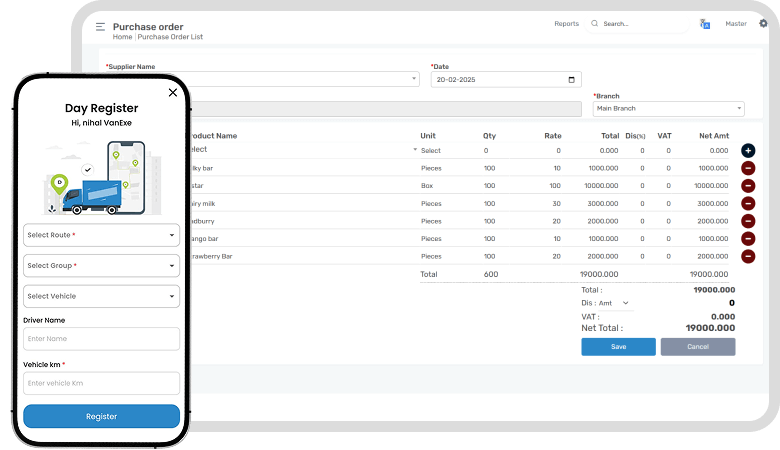Image resolution: width=780 pixels, height=450 pixels.
Task: Open the Main Branch dropdown
Action: (668, 108)
